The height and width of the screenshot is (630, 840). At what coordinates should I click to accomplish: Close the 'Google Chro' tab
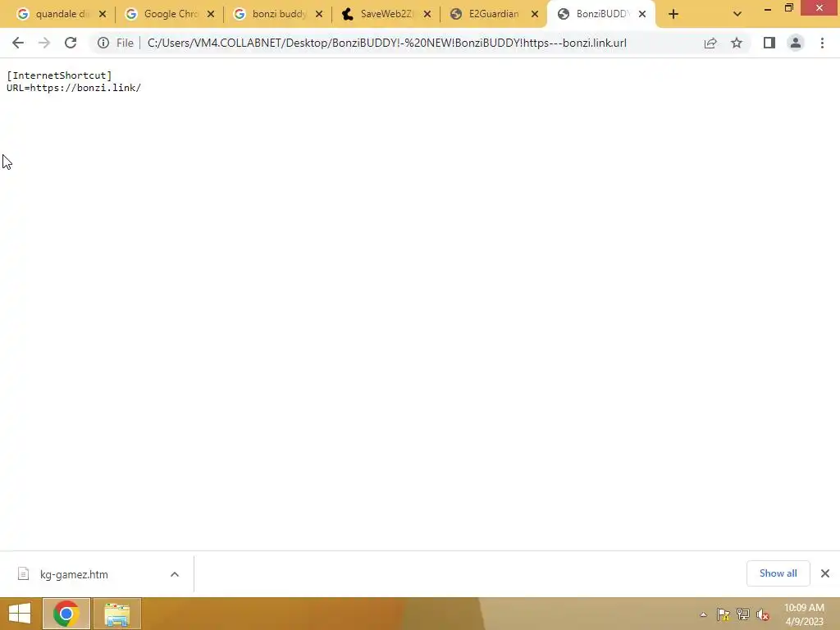point(211,15)
